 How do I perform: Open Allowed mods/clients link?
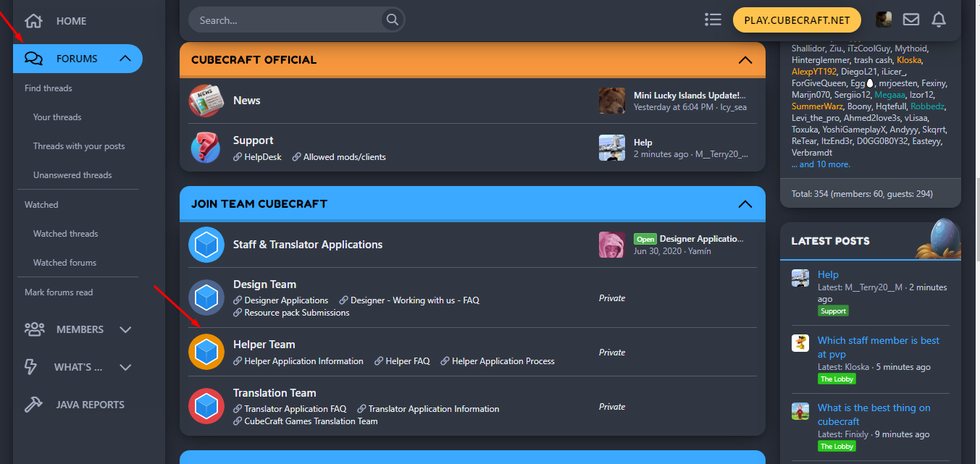(345, 157)
